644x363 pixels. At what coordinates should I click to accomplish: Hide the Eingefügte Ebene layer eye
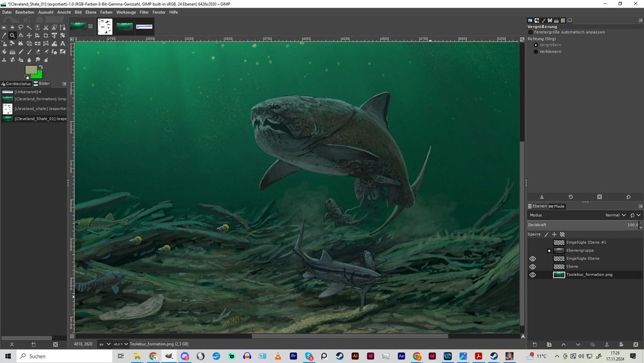point(533,259)
